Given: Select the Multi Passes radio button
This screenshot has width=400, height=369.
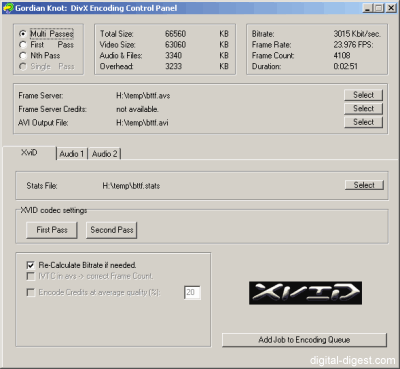Looking at the screenshot, I should click(23, 34).
